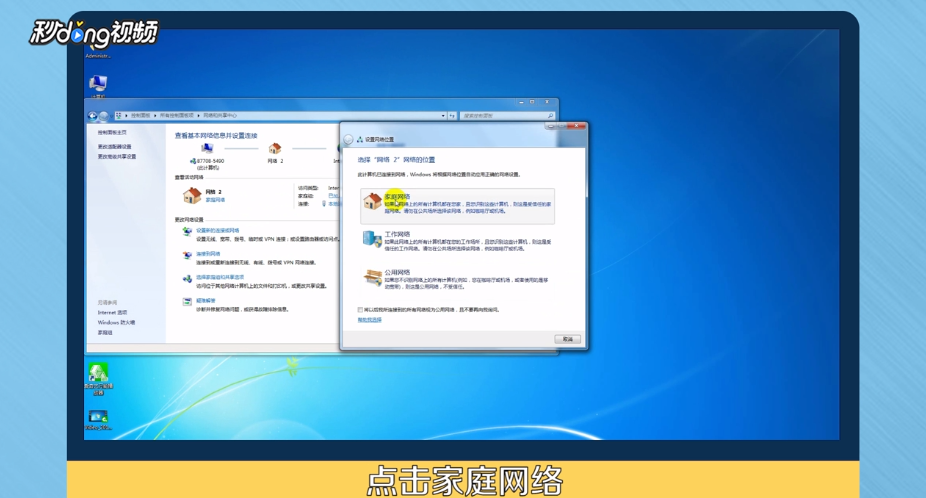Image resolution: width=926 pixels, height=498 pixels.
Task: Click 选择家庭组和共享选项 link
Action: pos(220,277)
